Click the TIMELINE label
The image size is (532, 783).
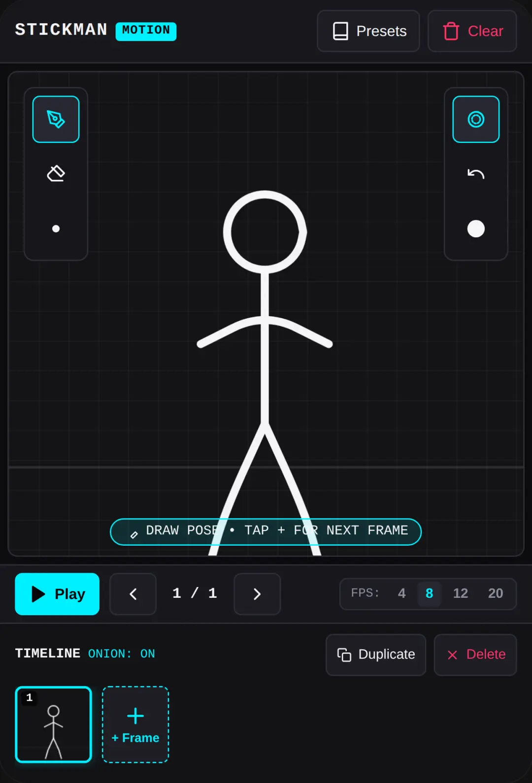48,654
